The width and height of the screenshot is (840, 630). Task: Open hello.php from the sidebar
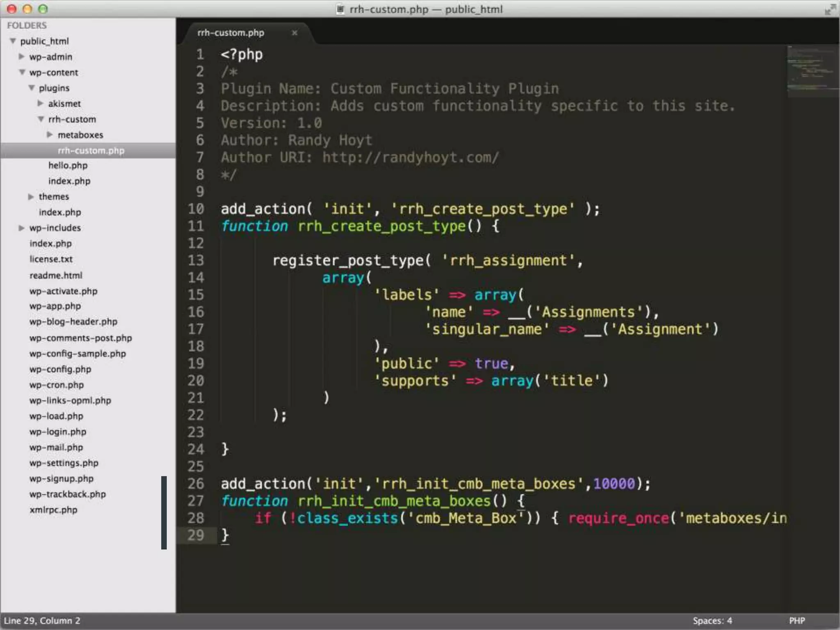pyautogui.click(x=68, y=166)
